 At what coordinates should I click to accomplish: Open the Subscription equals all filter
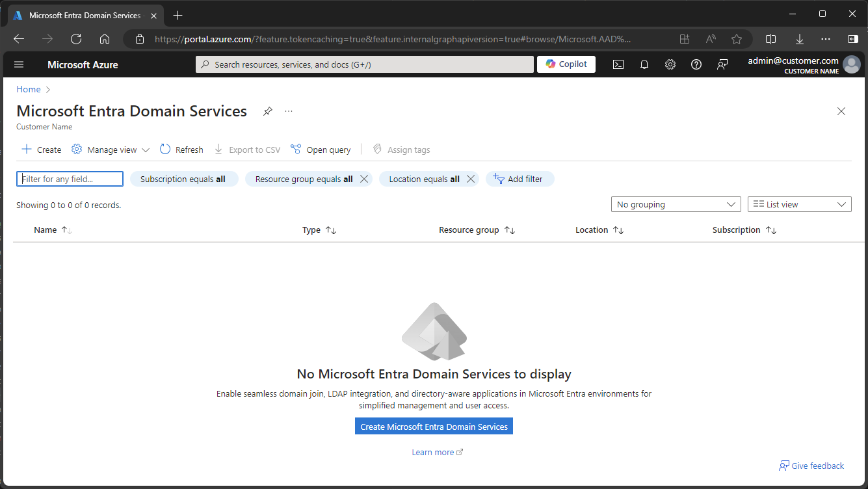tap(184, 179)
